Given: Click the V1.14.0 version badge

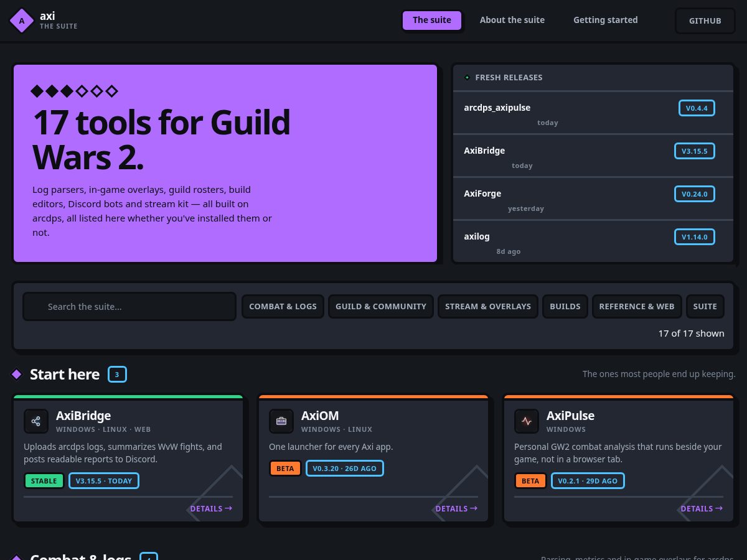Looking at the screenshot, I should [x=695, y=237].
